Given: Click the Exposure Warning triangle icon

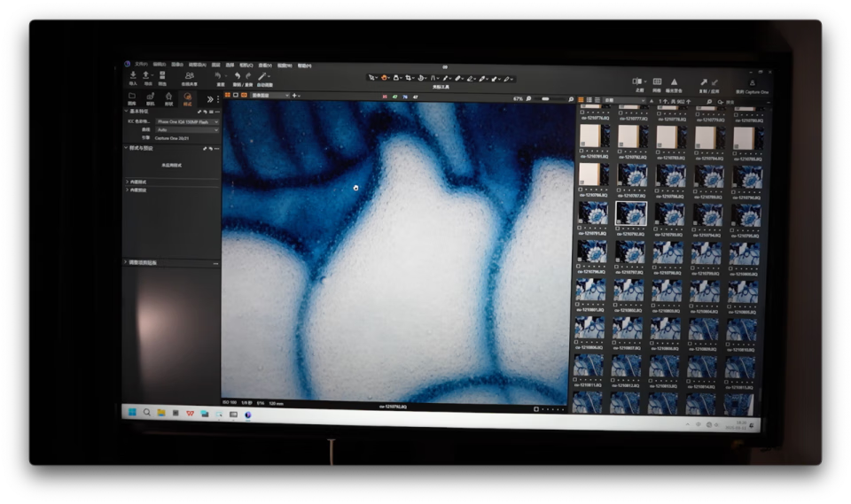Looking at the screenshot, I should point(674,81).
